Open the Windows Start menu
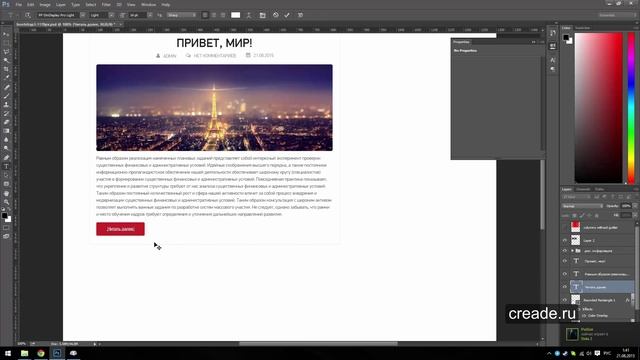 (x=8, y=353)
